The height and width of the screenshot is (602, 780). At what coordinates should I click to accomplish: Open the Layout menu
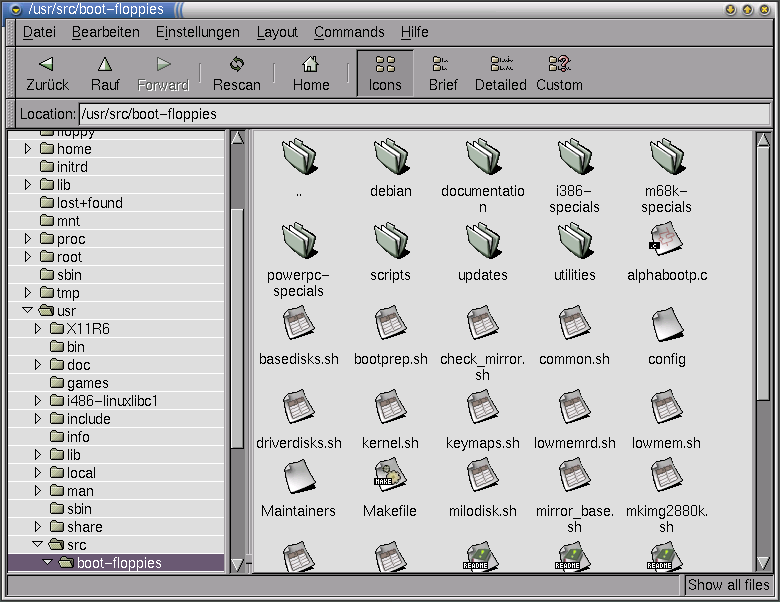(277, 32)
